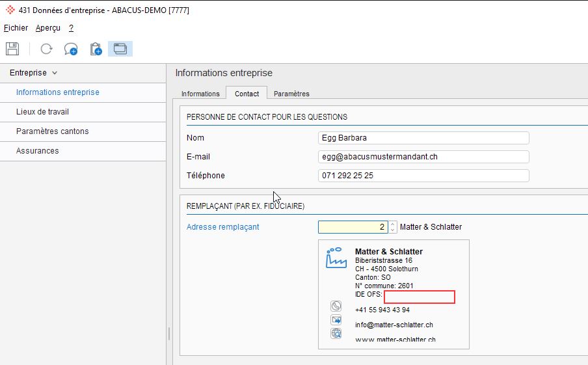
Task: Click the factory company icon in card
Action: (x=336, y=258)
